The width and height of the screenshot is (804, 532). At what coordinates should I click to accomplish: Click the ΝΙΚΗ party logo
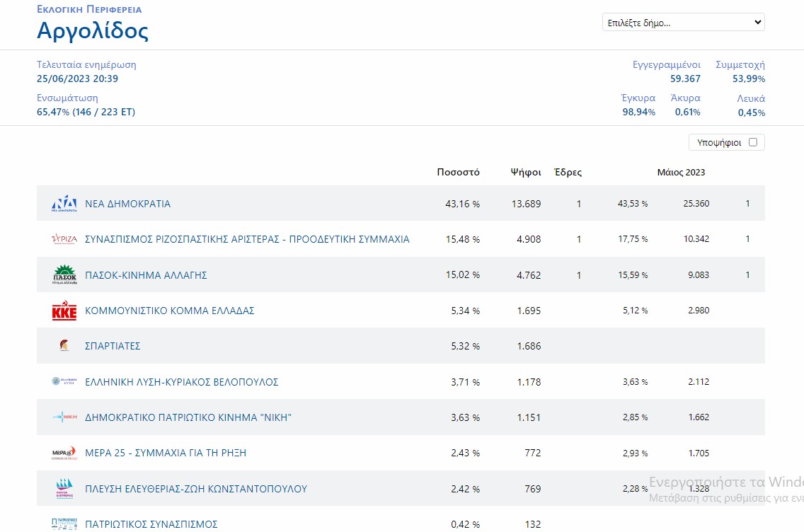[64, 417]
